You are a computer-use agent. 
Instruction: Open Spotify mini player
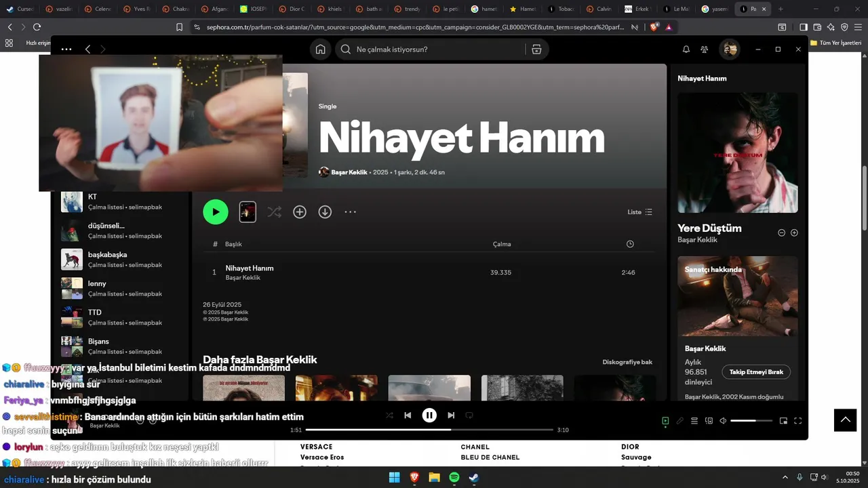pos(783,421)
